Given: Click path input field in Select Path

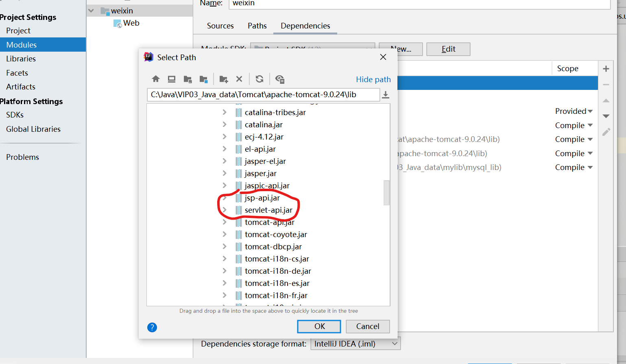Looking at the screenshot, I should tap(263, 95).
